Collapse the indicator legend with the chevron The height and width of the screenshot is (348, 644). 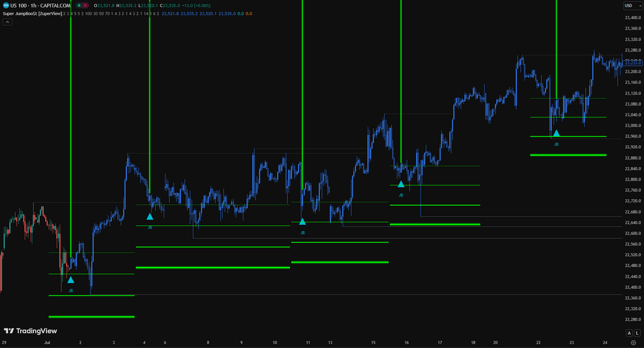point(8,22)
